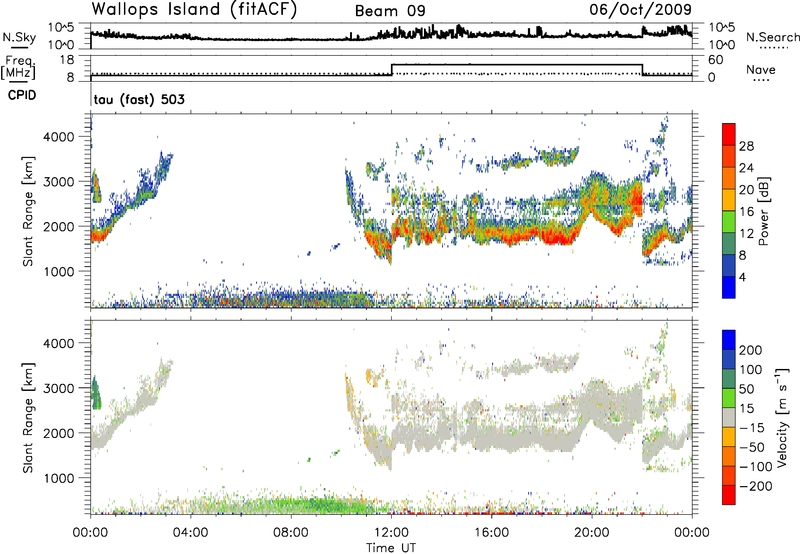Viewport: 800px width, 554px height.
Task: Click the 'Slant Range [km]' label of velocity panel
Action: [x=28, y=417]
